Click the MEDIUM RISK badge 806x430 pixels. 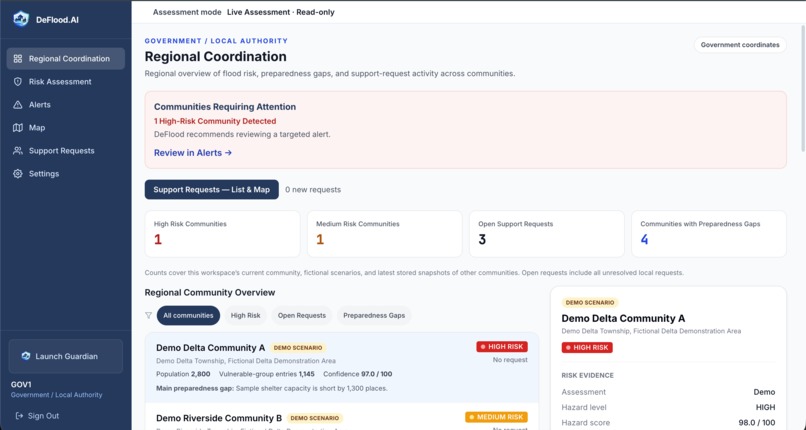[496, 417]
